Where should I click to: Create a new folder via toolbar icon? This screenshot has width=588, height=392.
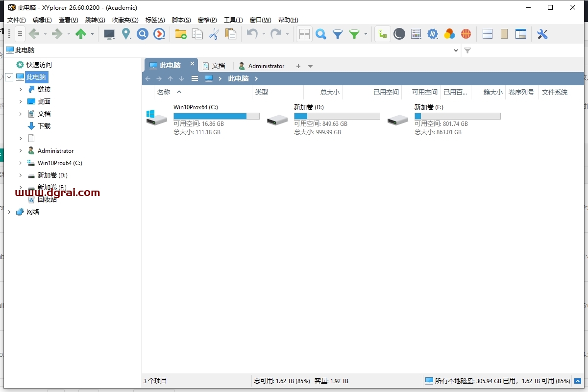coord(181,34)
